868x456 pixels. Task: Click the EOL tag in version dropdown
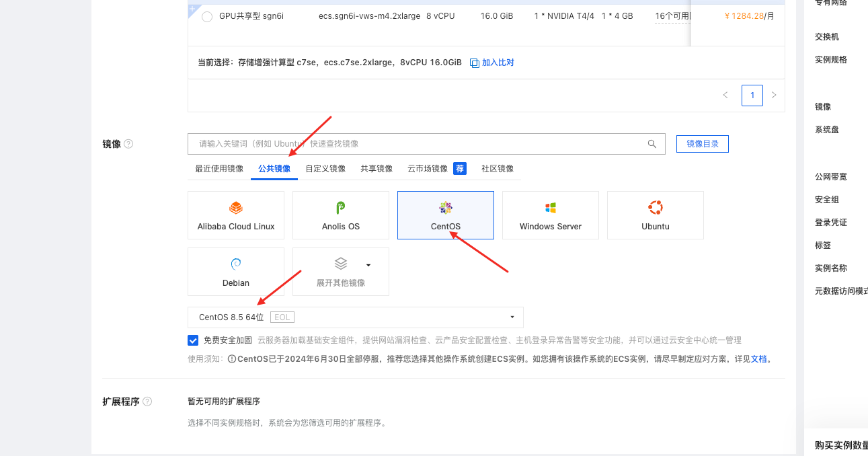(282, 317)
